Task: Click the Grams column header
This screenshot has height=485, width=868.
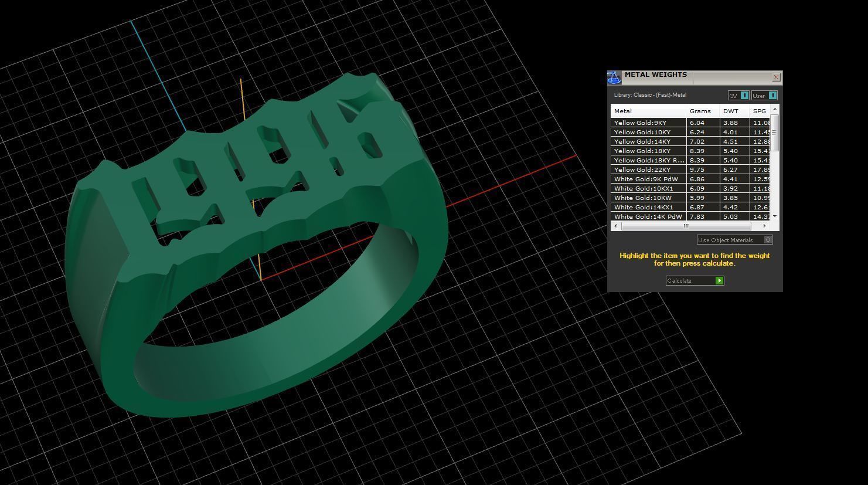Action: click(703, 111)
